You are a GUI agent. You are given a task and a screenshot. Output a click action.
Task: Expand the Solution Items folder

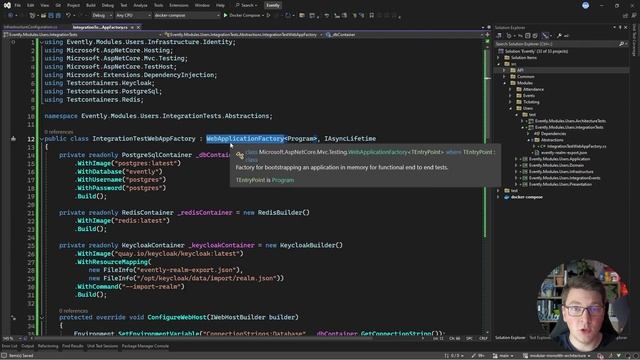click(x=498, y=58)
